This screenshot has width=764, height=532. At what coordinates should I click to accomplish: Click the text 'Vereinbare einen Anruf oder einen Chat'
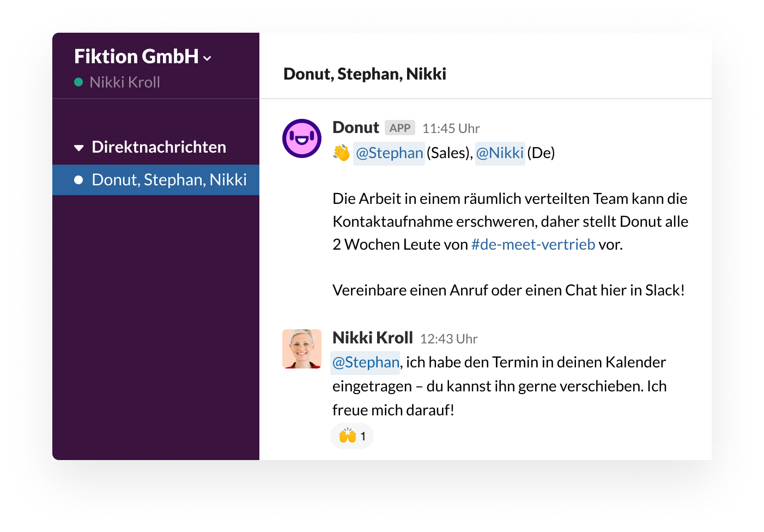click(465, 291)
